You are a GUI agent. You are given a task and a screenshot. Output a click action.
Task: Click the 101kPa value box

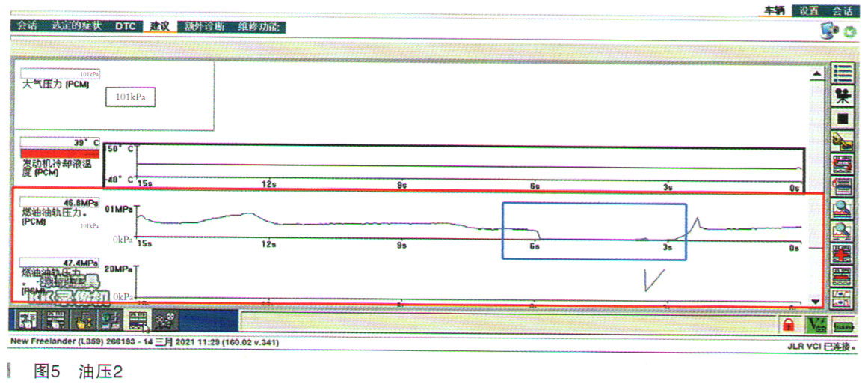tap(130, 97)
